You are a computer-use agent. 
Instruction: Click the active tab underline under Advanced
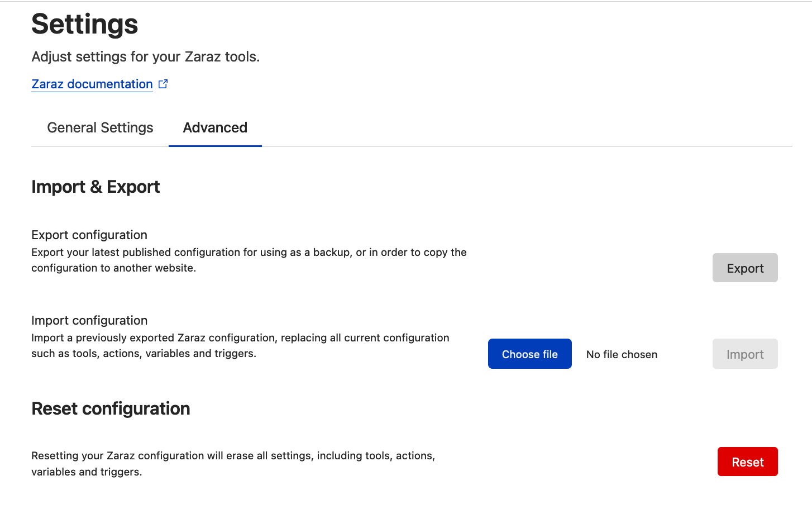(x=215, y=145)
